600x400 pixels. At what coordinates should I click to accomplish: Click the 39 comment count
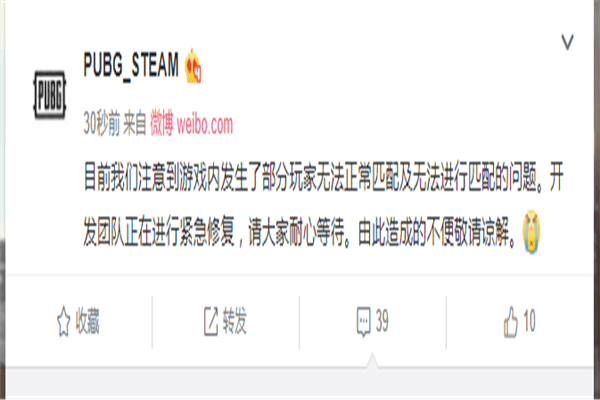tap(382, 321)
